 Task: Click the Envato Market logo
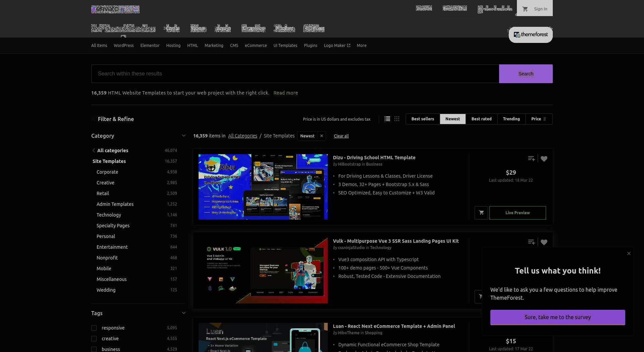[x=115, y=9]
